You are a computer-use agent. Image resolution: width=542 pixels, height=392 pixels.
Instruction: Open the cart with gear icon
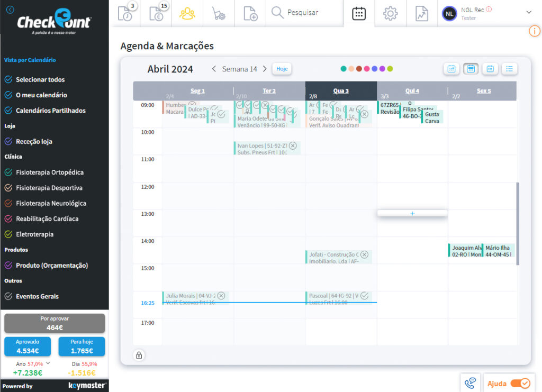219,13
